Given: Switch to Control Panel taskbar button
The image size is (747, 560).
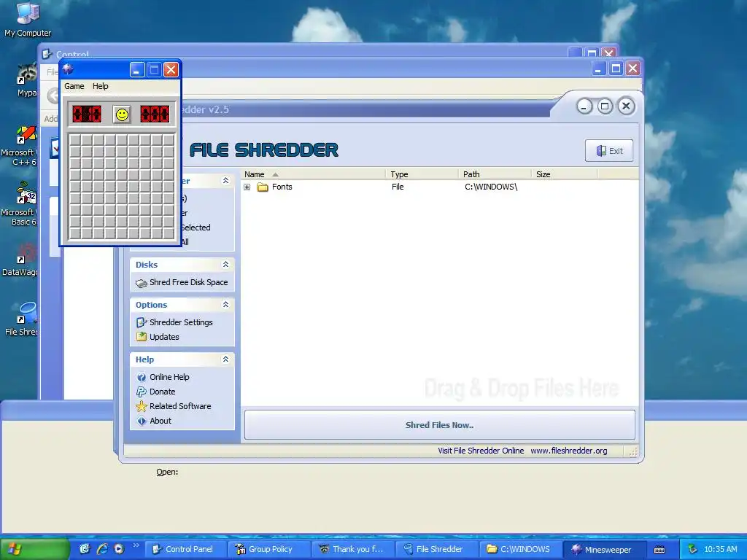Looking at the screenshot, I should pyautogui.click(x=185, y=549).
